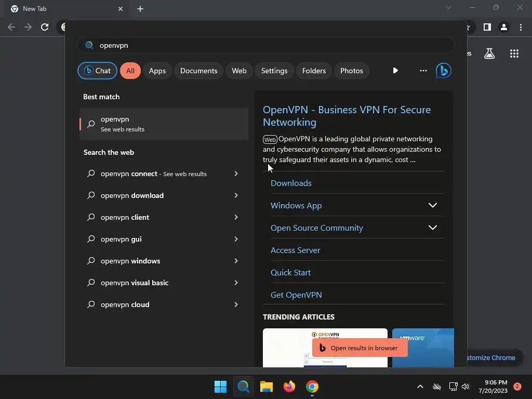Viewport: 532px width, 399px height.
Task: Open the Downloads link
Action: [x=291, y=183]
